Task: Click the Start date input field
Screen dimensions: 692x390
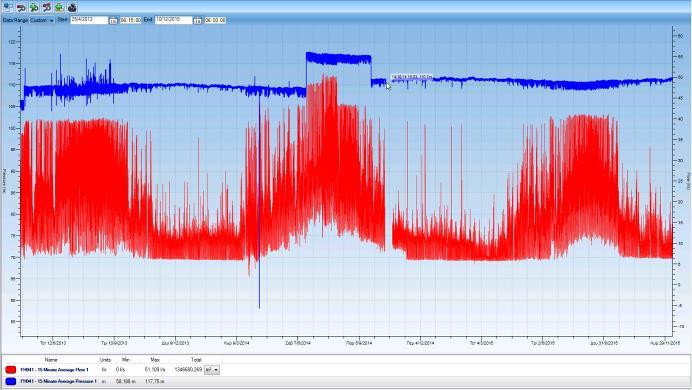Action: (89, 20)
